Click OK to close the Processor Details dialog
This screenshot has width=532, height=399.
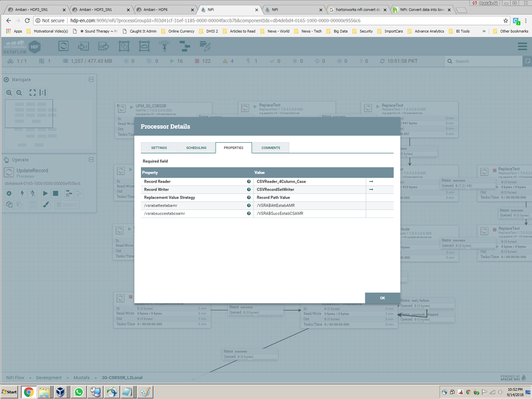382,298
